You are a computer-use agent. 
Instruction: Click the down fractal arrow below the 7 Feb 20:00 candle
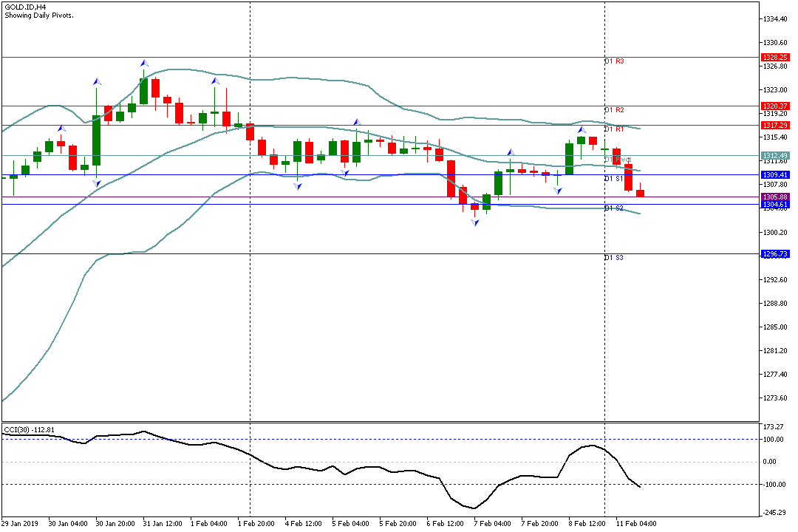tap(558, 191)
